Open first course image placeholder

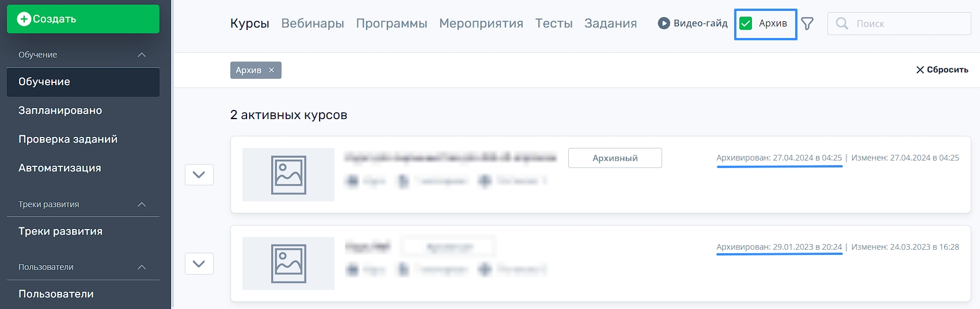coord(288,174)
